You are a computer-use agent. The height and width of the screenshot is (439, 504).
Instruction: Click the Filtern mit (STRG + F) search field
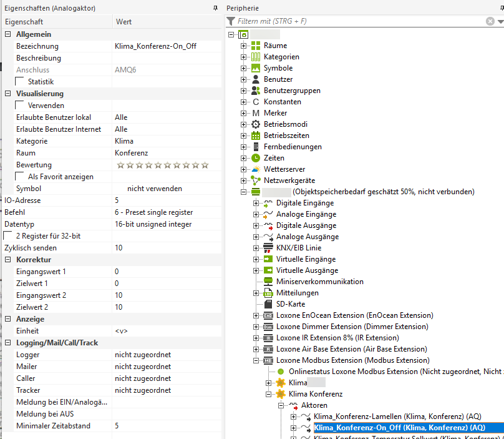click(356, 21)
